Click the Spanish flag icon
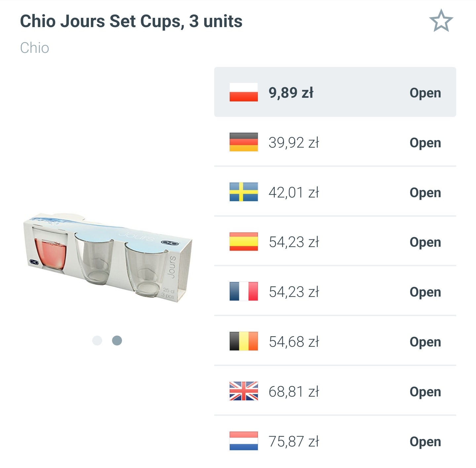 pos(243,242)
